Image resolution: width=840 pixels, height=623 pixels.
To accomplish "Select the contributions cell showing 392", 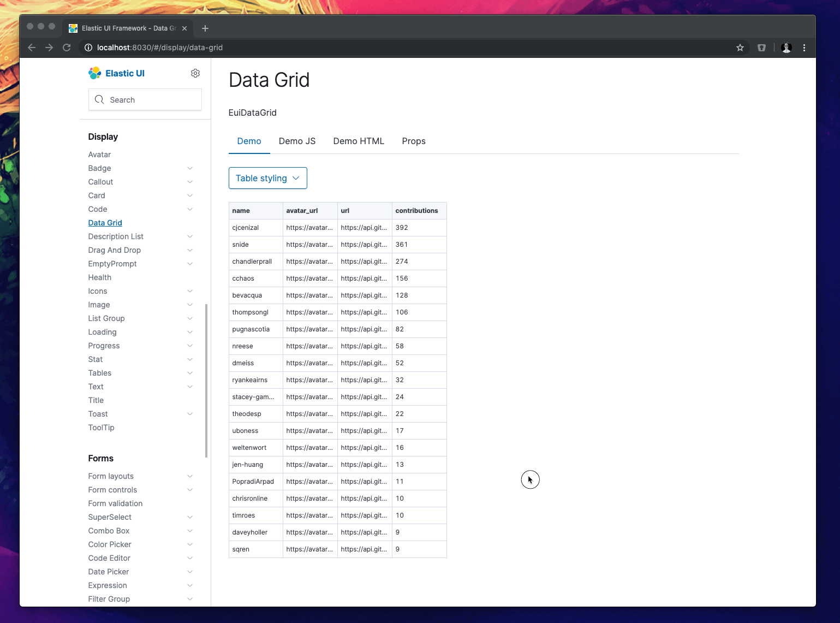I will (420, 228).
